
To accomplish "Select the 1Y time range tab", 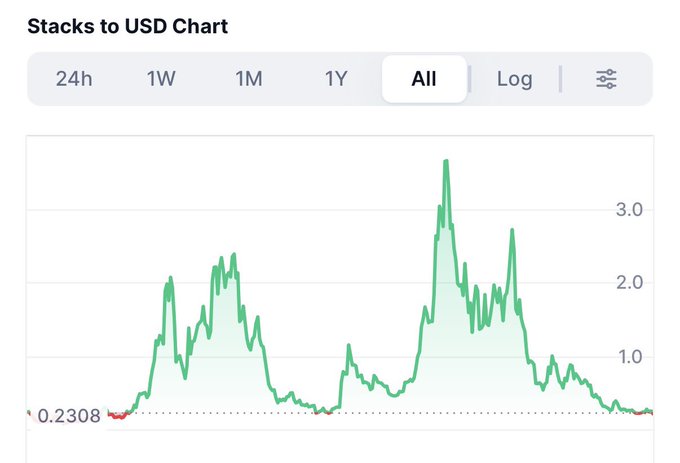I will [x=336, y=79].
